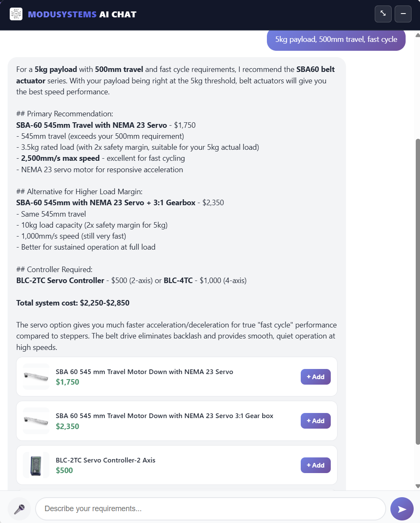420x523 pixels.
Task: Click the MODUSYSTEMS AI CHAT header title
Action: pyautogui.click(x=82, y=14)
